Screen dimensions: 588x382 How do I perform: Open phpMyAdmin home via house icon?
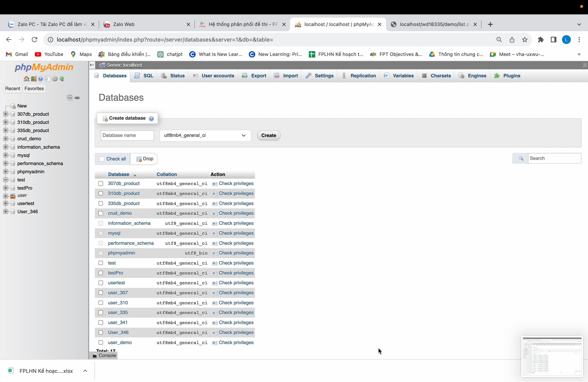[26, 79]
